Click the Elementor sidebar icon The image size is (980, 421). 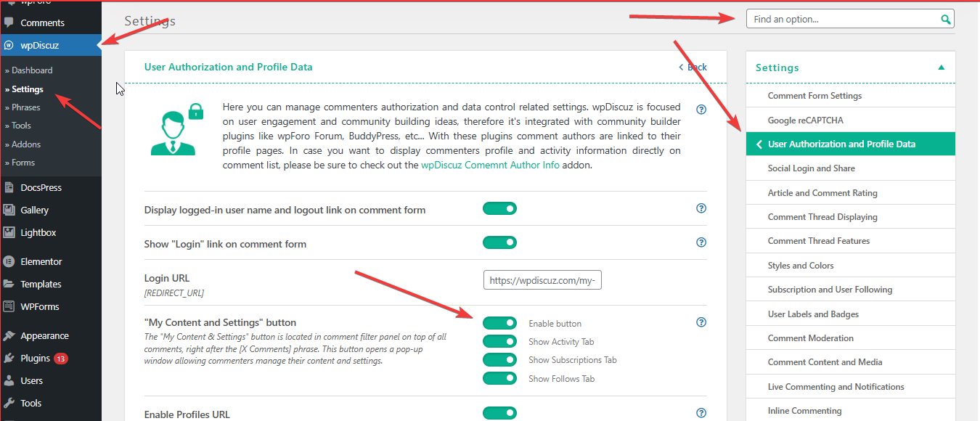9,261
